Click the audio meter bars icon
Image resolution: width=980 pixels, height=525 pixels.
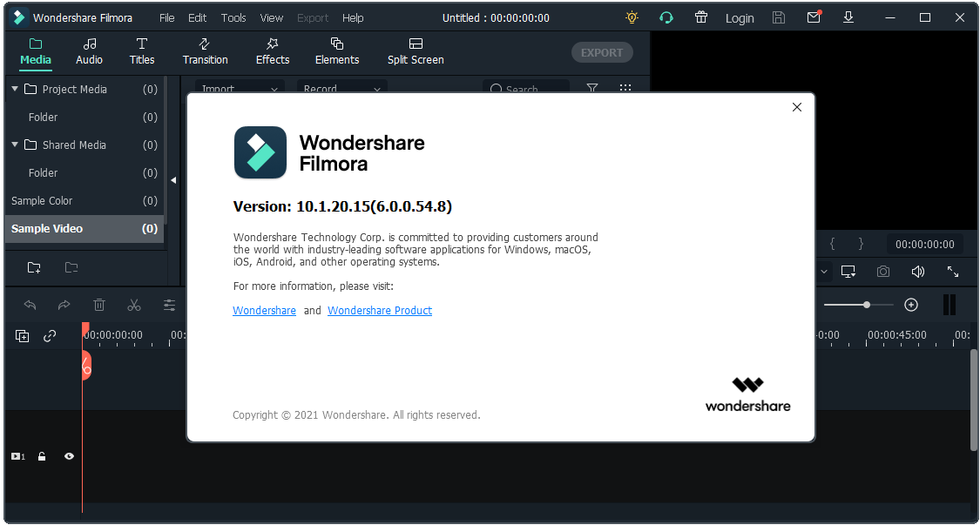pyautogui.click(x=949, y=305)
